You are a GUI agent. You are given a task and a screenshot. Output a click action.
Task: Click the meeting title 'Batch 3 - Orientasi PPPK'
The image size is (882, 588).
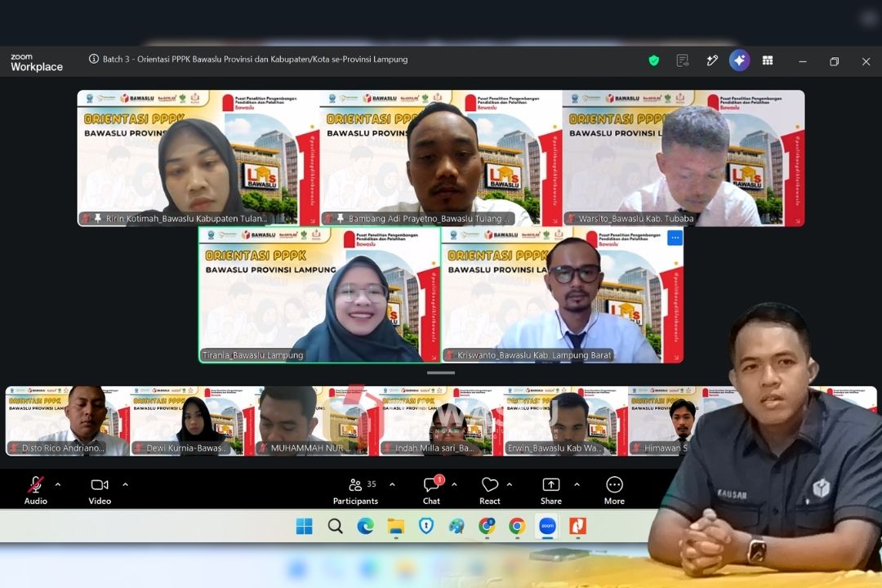point(255,59)
